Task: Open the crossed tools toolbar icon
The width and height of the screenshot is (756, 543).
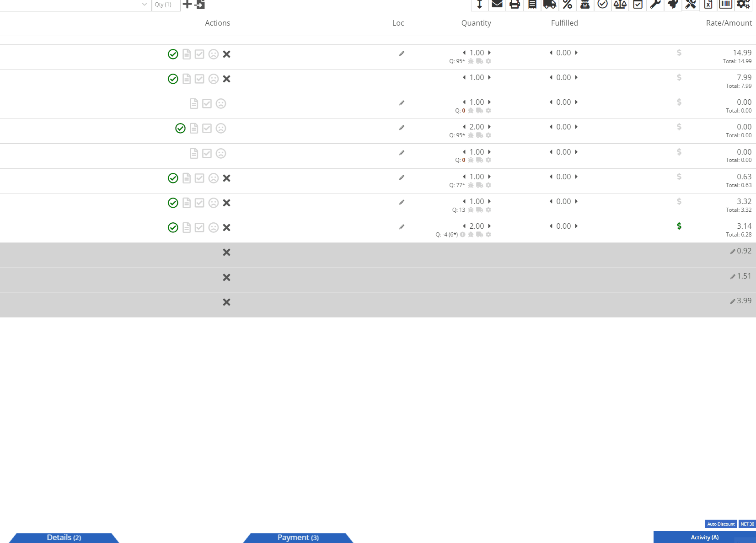Action: tap(691, 4)
